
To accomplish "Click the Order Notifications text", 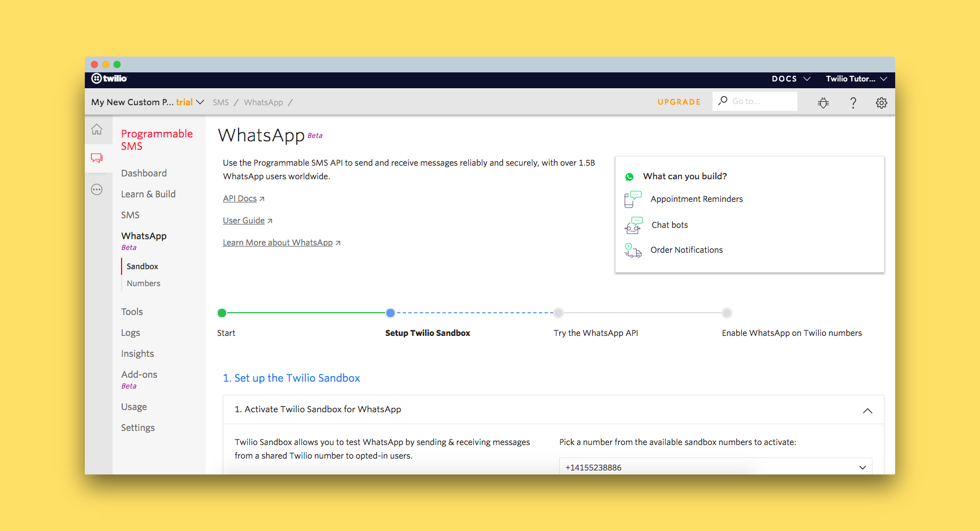I will [687, 250].
